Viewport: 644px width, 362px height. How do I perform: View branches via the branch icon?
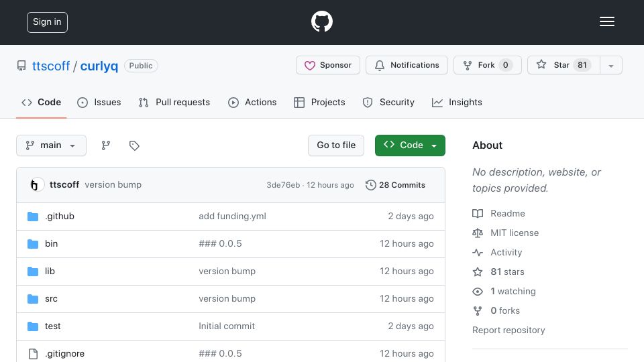point(106,145)
